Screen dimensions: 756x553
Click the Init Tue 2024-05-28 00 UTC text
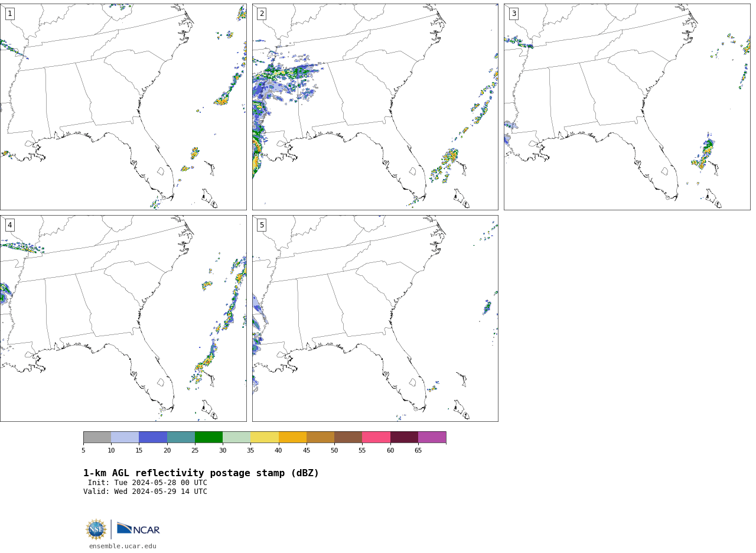(148, 483)
